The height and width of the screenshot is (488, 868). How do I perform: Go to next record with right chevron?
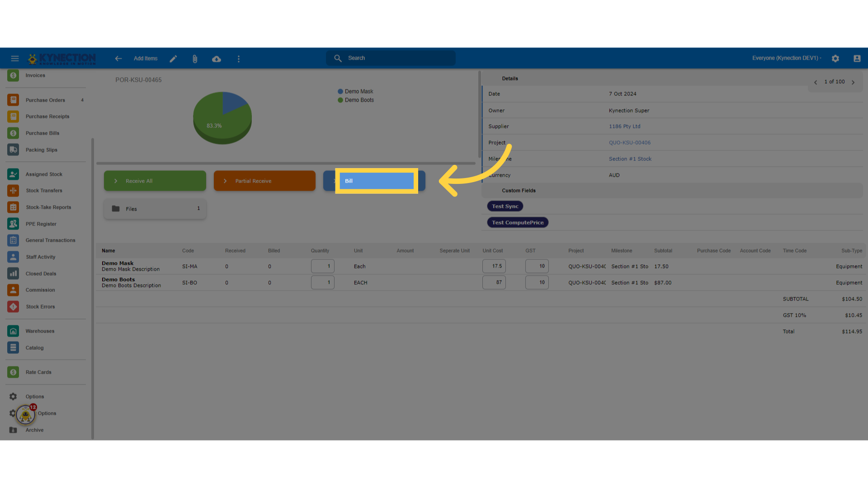click(854, 82)
